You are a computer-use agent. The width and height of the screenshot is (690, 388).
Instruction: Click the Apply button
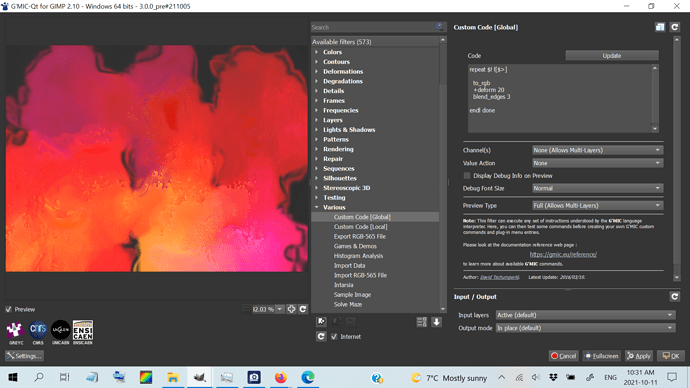click(x=639, y=356)
